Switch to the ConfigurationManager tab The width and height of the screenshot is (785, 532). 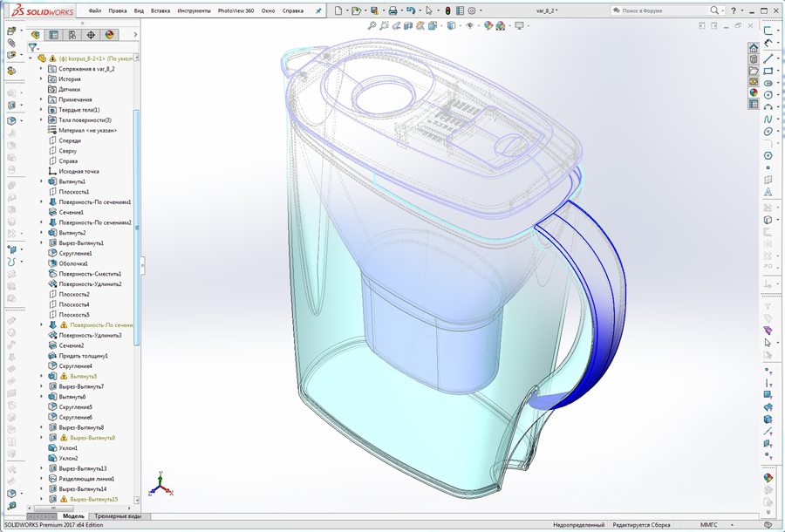[x=72, y=35]
